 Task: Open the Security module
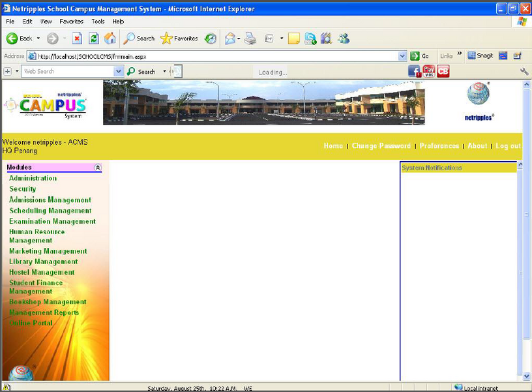22,189
